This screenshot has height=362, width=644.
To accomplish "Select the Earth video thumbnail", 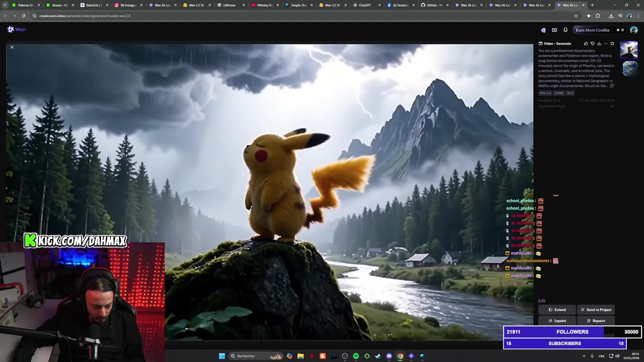I will [x=630, y=68].
